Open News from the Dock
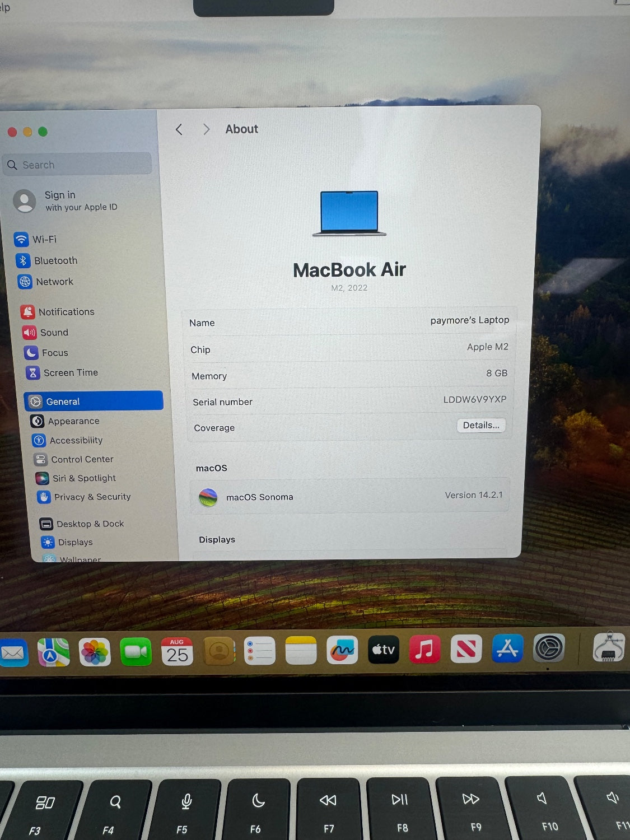 pos(466,649)
